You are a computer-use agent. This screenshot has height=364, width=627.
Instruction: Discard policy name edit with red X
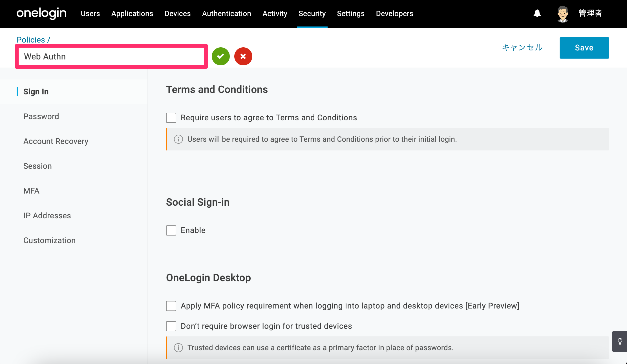[x=243, y=56]
